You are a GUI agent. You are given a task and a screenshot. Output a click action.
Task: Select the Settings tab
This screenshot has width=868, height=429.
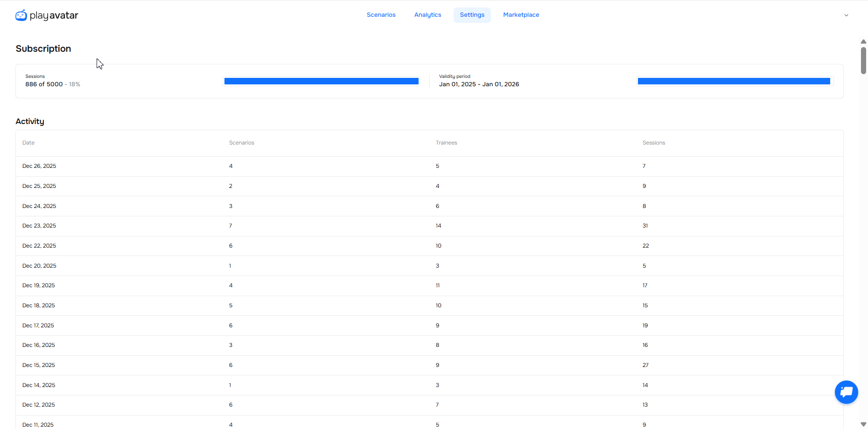[x=472, y=15]
